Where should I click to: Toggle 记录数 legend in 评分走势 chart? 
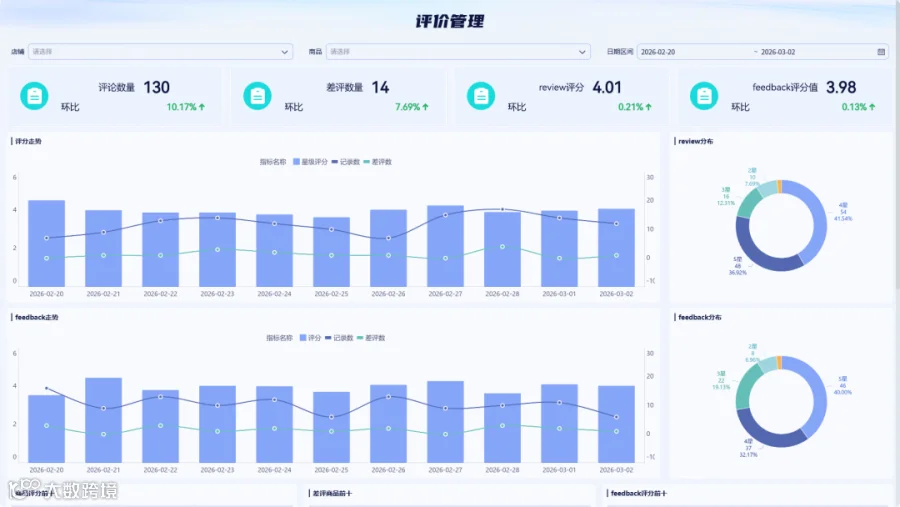346,162
